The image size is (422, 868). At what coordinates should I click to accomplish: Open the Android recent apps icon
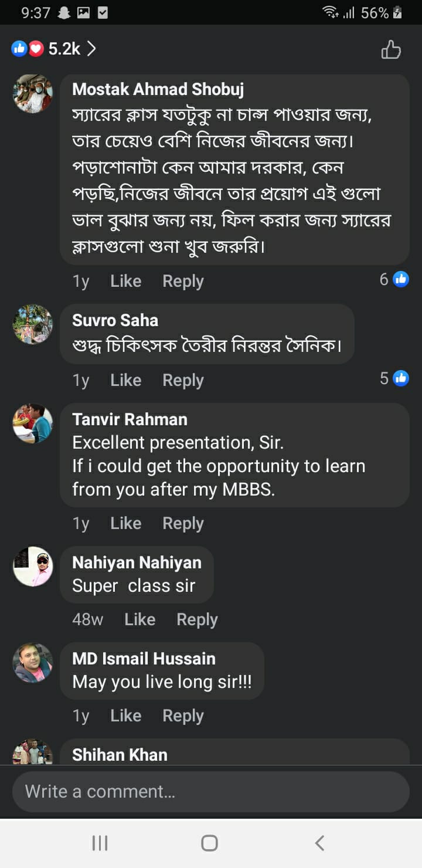pyautogui.click(x=100, y=843)
